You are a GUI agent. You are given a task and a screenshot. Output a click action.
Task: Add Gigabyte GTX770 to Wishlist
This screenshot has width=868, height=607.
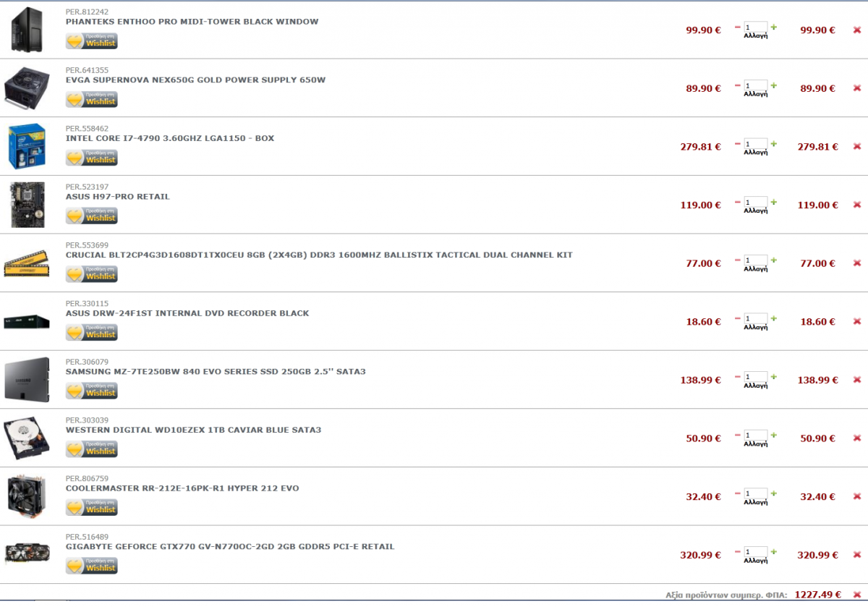(x=91, y=566)
